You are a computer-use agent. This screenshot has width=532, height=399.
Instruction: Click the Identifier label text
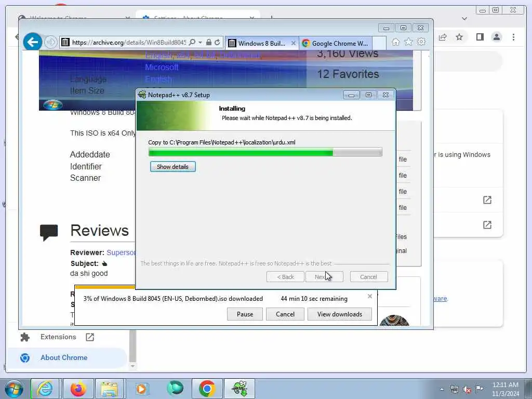coord(86,166)
